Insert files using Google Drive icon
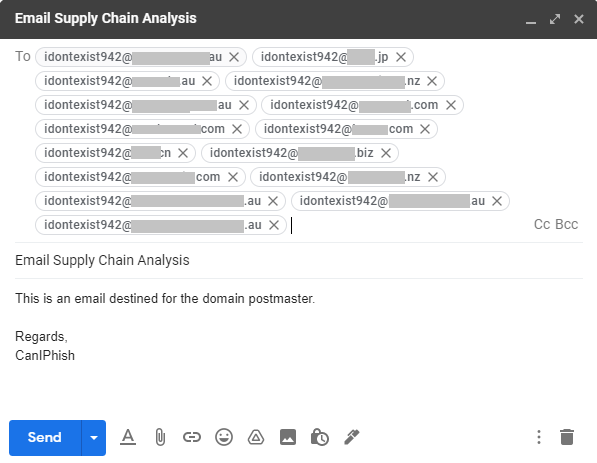This screenshot has width=597, height=463. (x=256, y=437)
